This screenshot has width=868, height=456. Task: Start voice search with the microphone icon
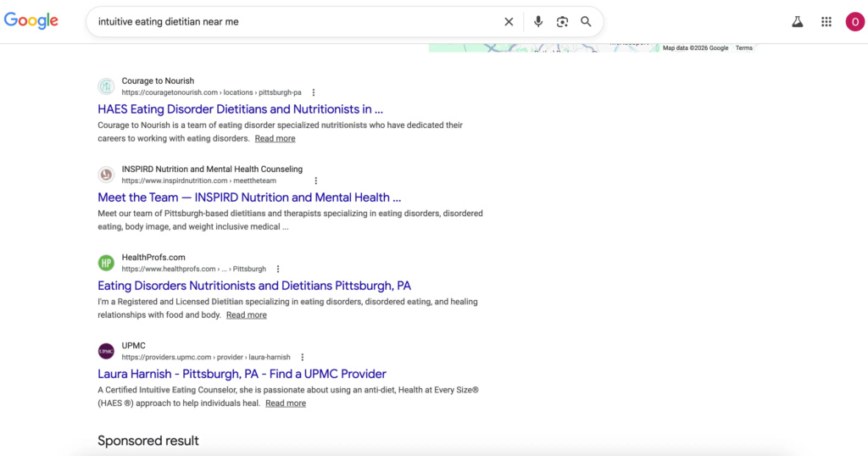[538, 21]
